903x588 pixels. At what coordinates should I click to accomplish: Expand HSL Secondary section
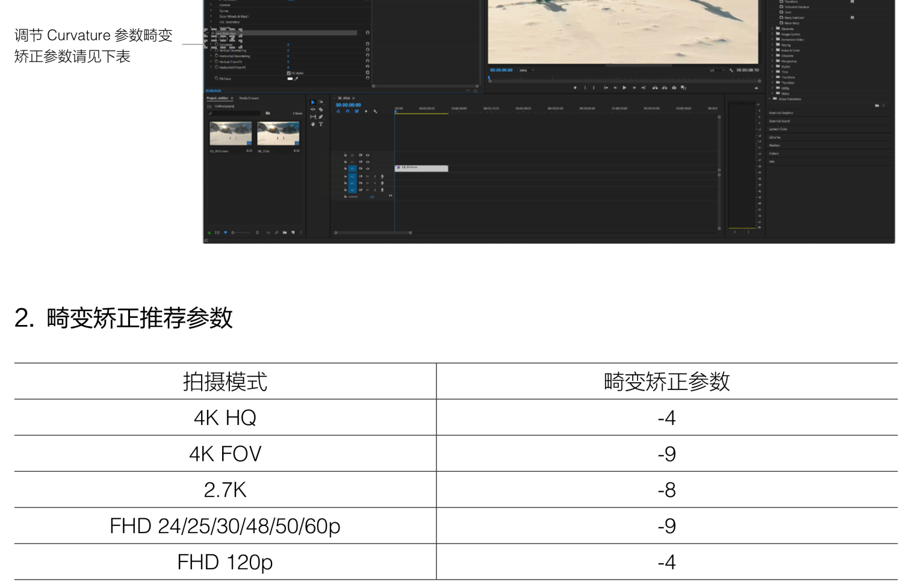click(211, 22)
